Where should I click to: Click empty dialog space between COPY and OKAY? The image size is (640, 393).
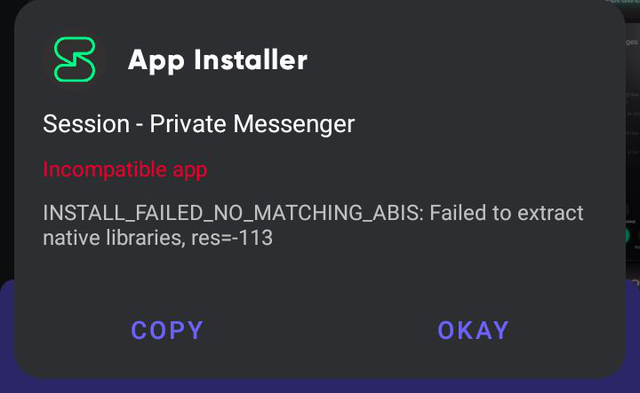click(320, 330)
